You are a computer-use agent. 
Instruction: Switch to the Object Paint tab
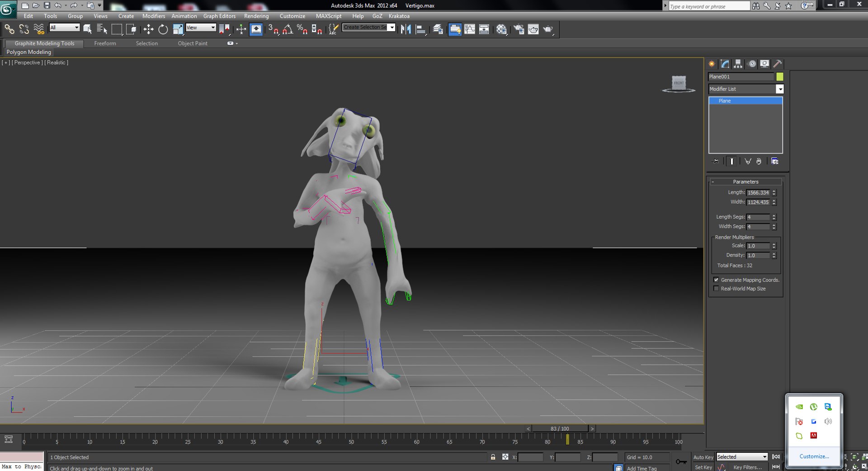point(193,43)
